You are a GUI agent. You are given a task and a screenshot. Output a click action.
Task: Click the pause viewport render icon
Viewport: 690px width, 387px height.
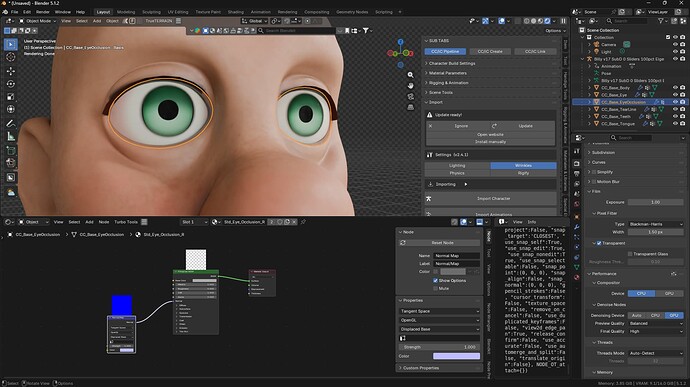pyautogui.click(x=563, y=21)
